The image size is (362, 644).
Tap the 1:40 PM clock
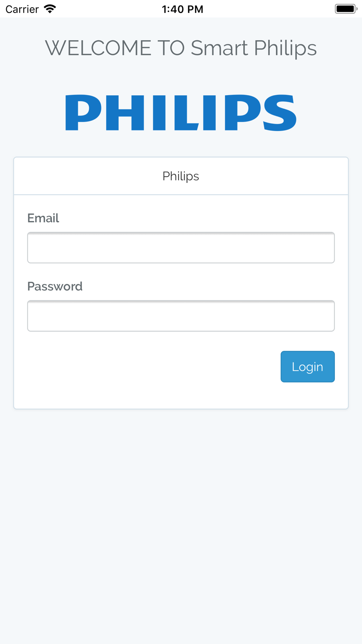(x=182, y=9)
